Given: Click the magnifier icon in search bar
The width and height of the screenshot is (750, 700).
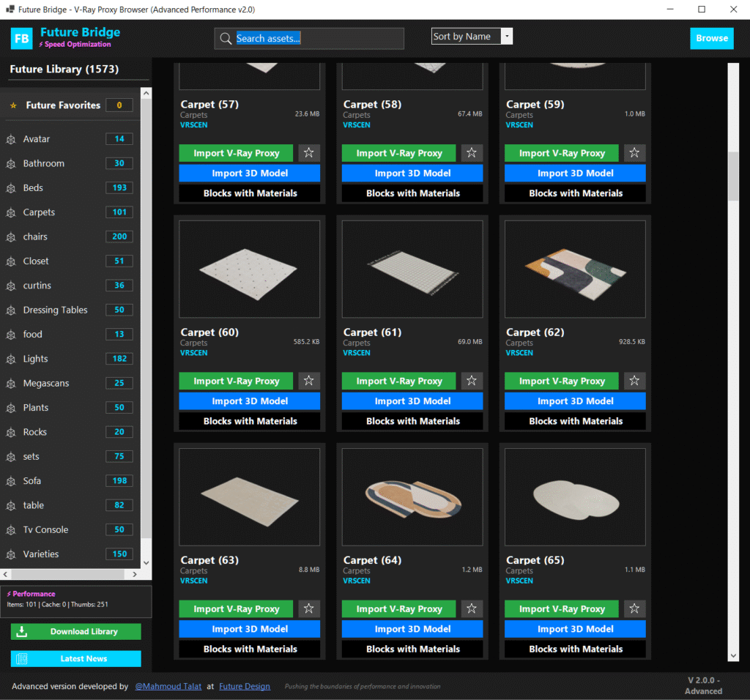Looking at the screenshot, I should [x=225, y=39].
